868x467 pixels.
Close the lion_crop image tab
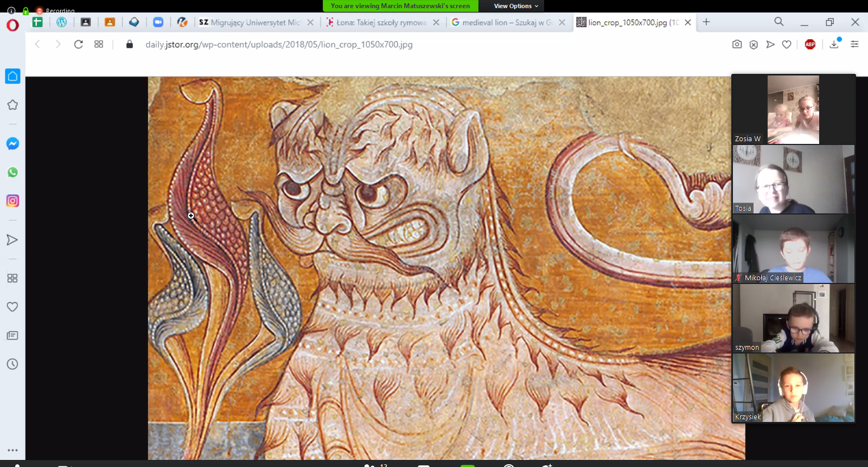pyautogui.click(x=688, y=22)
